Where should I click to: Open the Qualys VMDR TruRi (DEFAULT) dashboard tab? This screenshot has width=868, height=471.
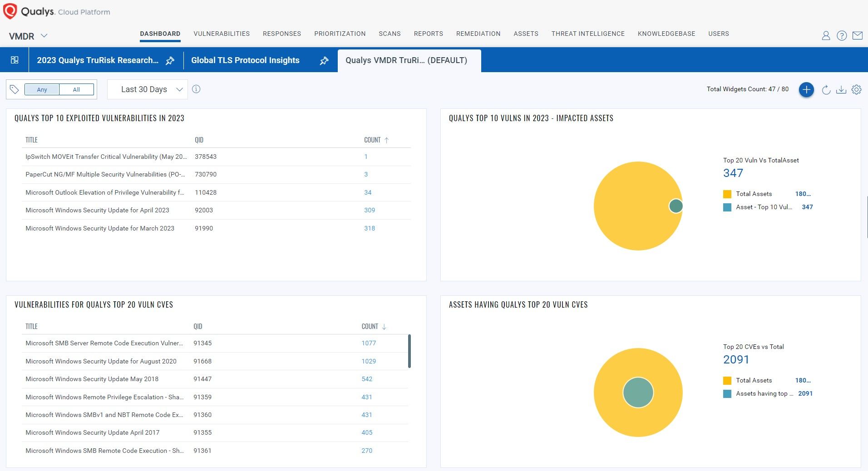407,60
